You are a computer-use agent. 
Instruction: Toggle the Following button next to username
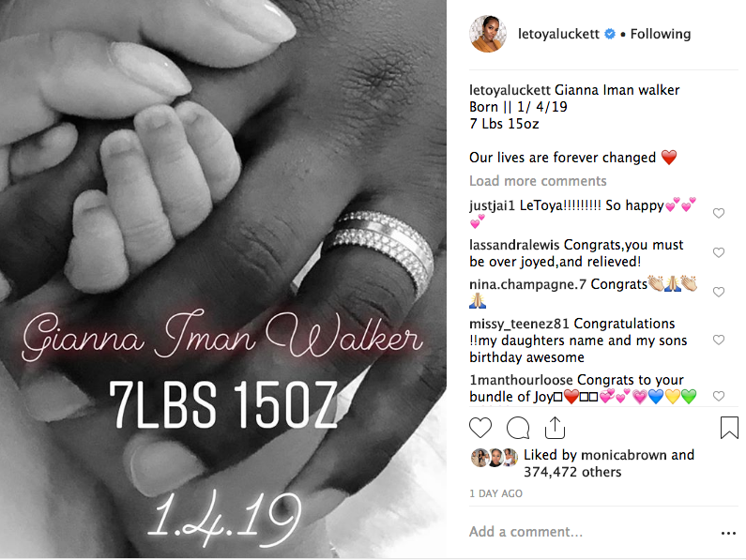(661, 35)
